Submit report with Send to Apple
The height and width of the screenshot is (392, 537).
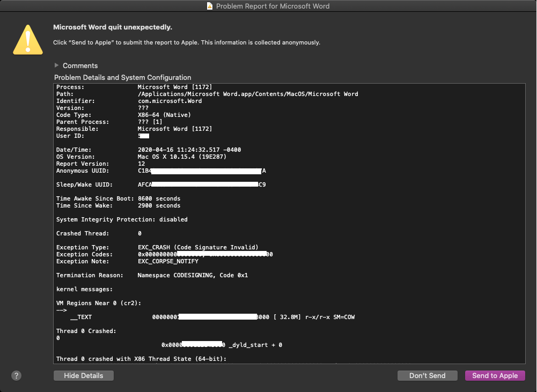pos(495,375)
